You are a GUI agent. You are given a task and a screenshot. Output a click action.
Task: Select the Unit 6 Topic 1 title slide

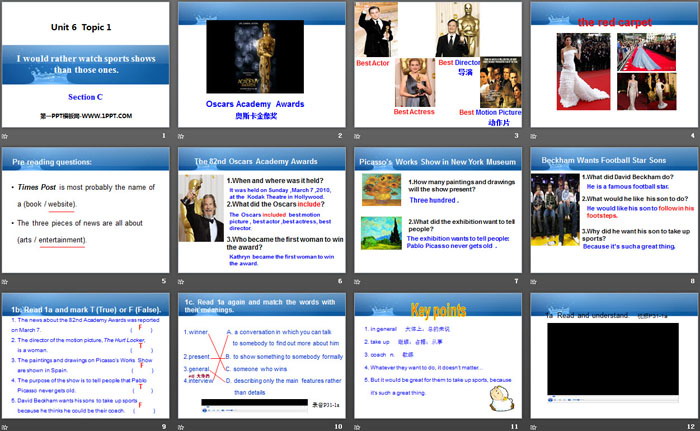85,65
